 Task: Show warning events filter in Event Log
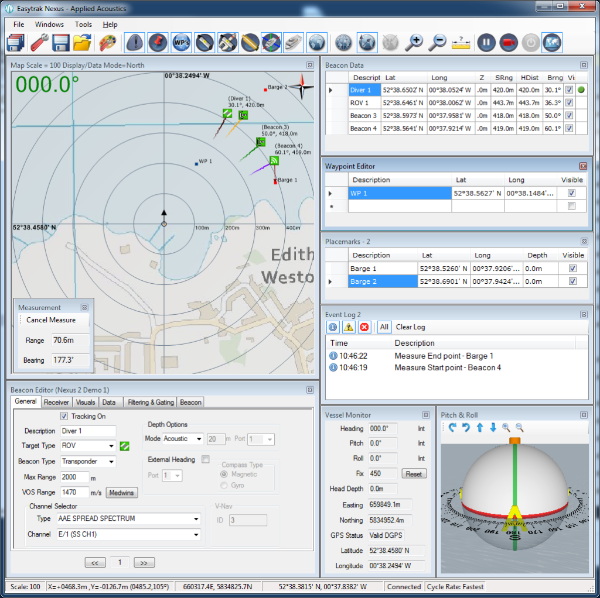(x=349, y=327)
